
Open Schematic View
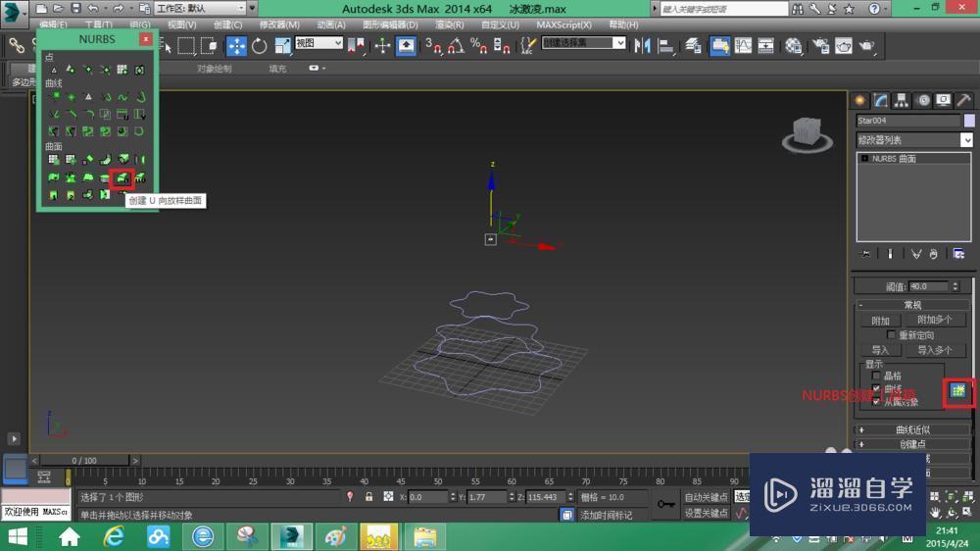[765, 46]
